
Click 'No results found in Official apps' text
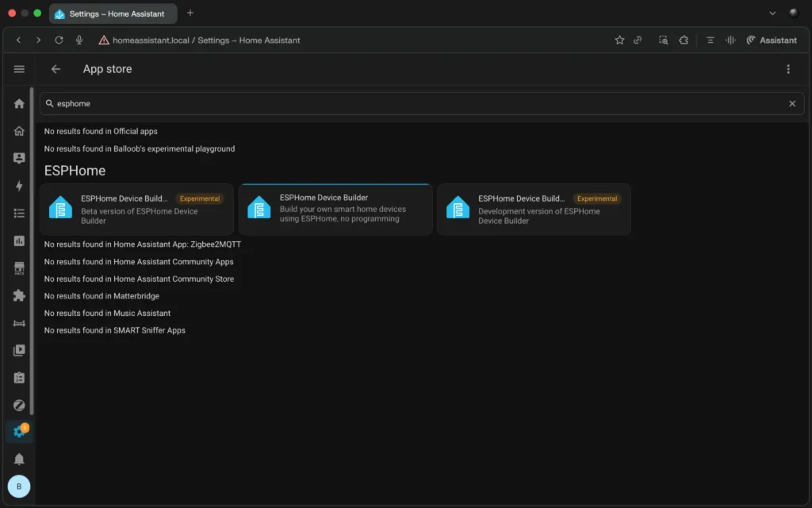pos(101,131)
